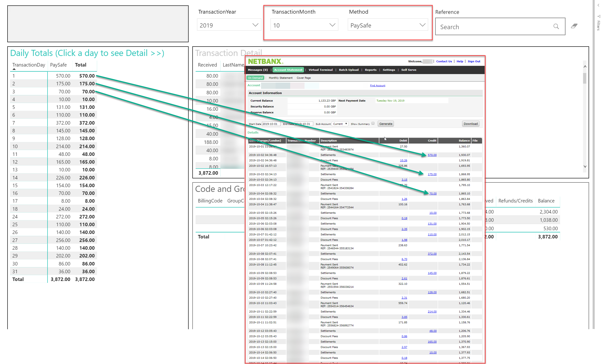This screenshot has width=602, height=364.
Task: Click scroll up arrow in Transaction Detail
Action: (585, 67)
